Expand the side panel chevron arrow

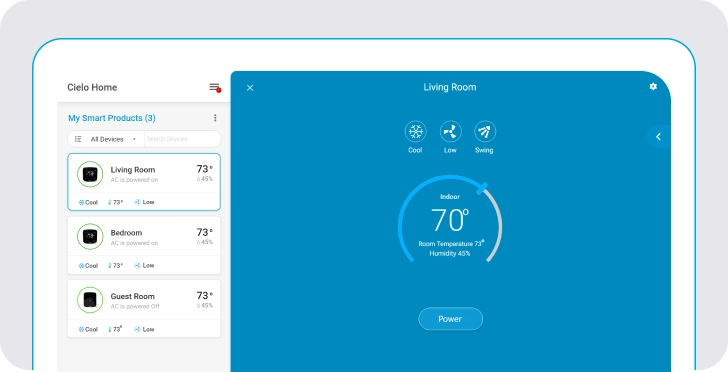tap(658, 137)
